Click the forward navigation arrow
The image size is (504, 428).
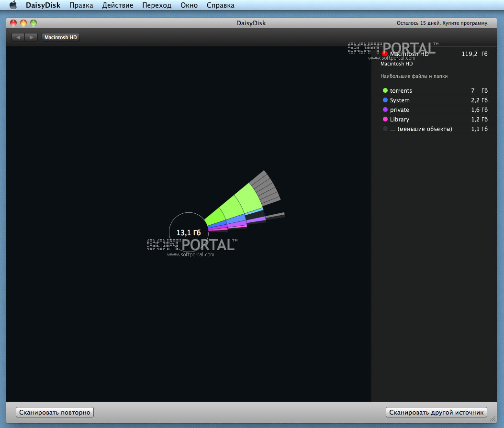(x=31, y=37)
